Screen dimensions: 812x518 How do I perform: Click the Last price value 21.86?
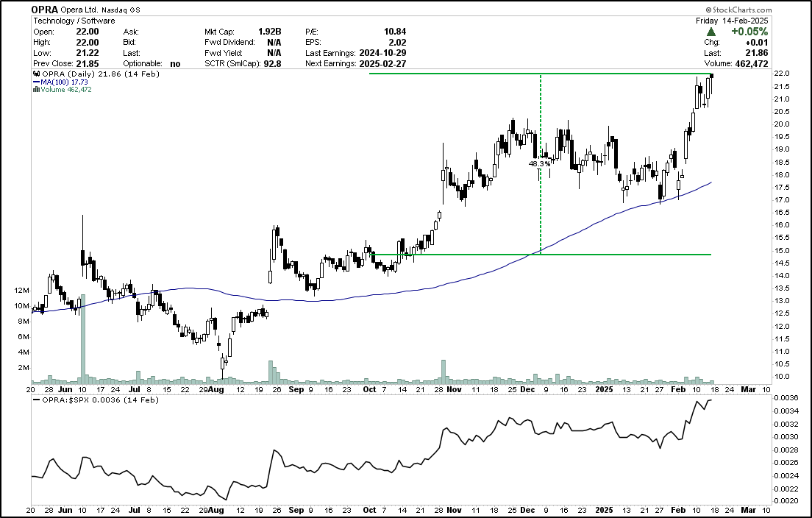pyautogui.click(x=757, y=53)
